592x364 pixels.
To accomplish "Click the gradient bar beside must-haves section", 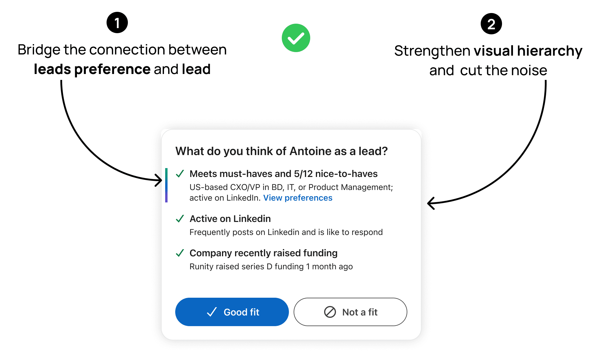I will click(x=167, y=186).
